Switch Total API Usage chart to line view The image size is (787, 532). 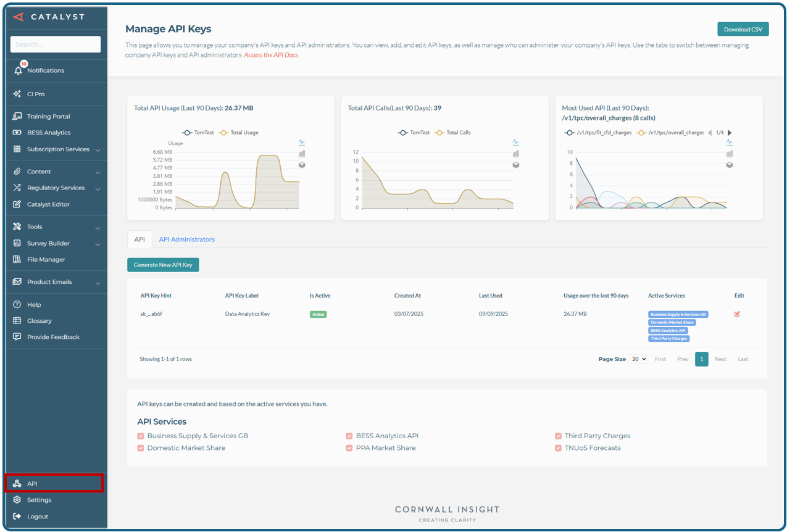[x=302, y=142]
